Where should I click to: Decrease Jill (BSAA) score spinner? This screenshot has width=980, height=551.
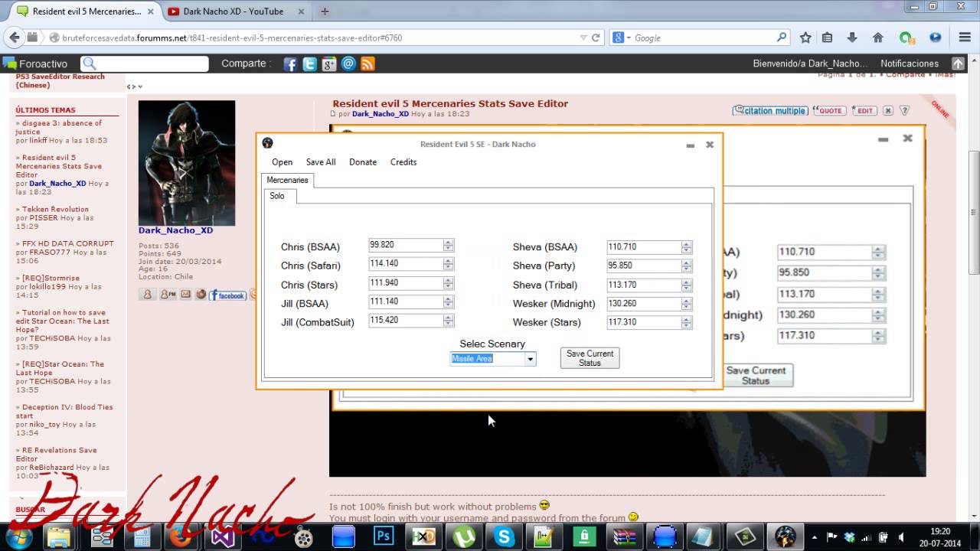click(x=448, y=305)
